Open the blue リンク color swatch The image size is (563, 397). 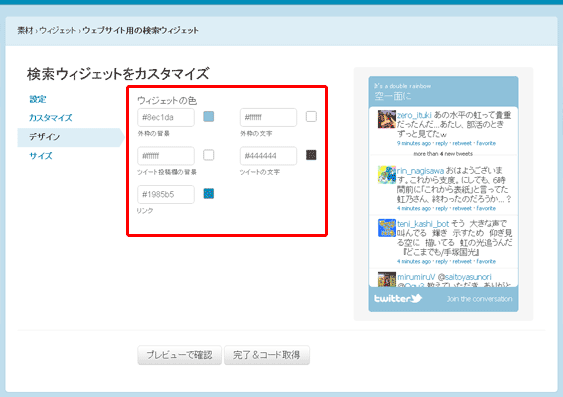tap(209, 193)
